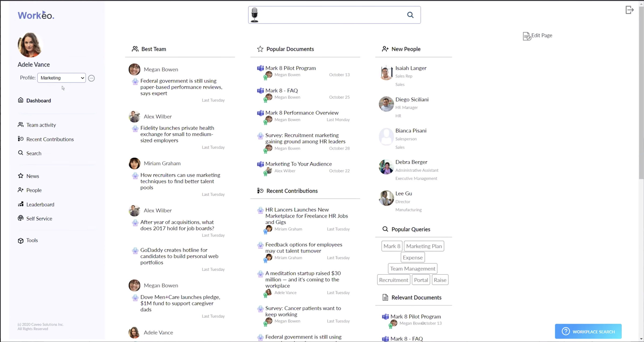
Task: Select the Marketing Plan popular query tag
Action: tap(424, 246)
